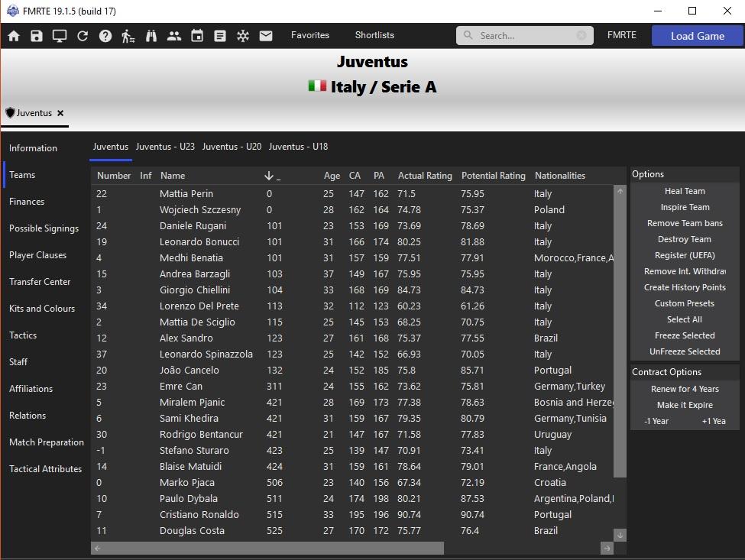Click Select All option
The width and height of the screenshot is (745, 560).
pyautogui.click(x=685, y=319)
